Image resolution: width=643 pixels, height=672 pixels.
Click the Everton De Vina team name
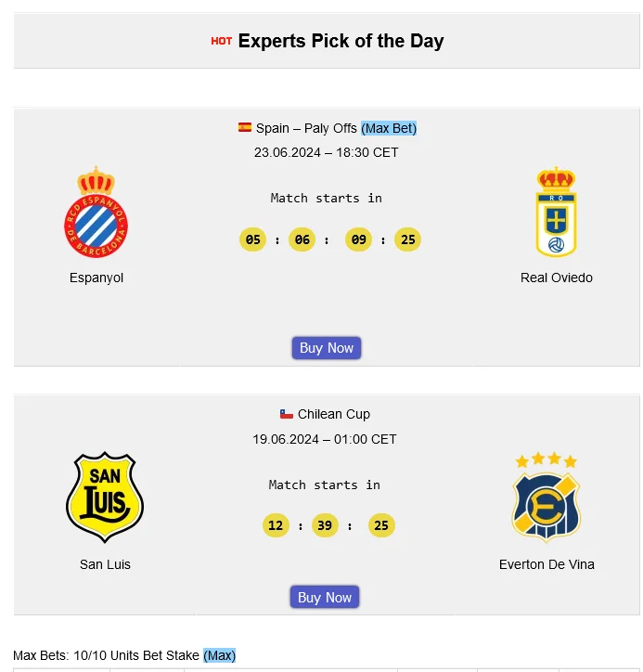click(x=547, y=564)
